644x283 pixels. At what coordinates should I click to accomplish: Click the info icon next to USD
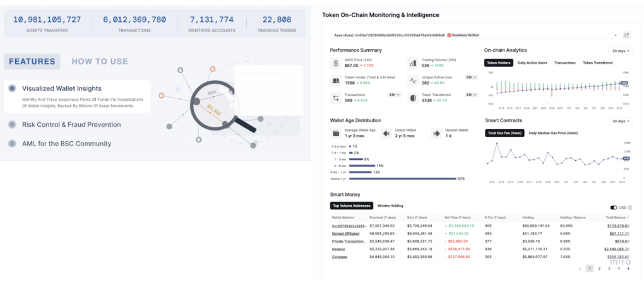[630, 207]
